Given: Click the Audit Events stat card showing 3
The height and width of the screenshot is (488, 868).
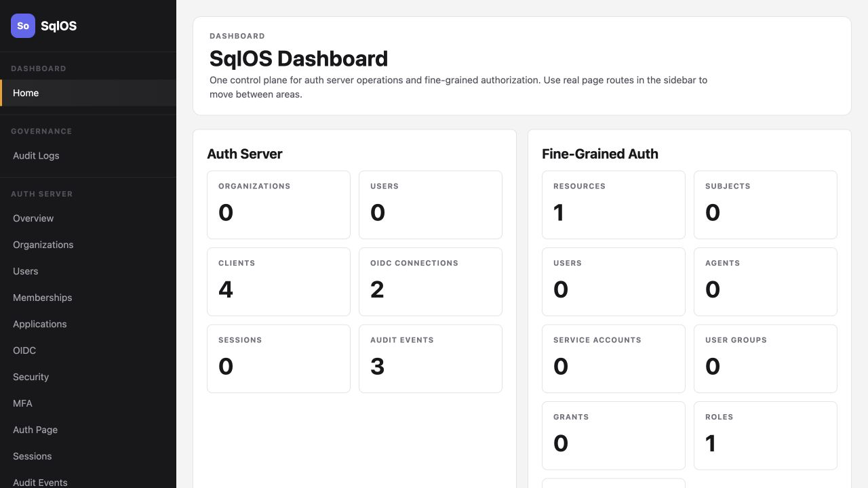Looking at the screenshot, I should pos(431,359).
